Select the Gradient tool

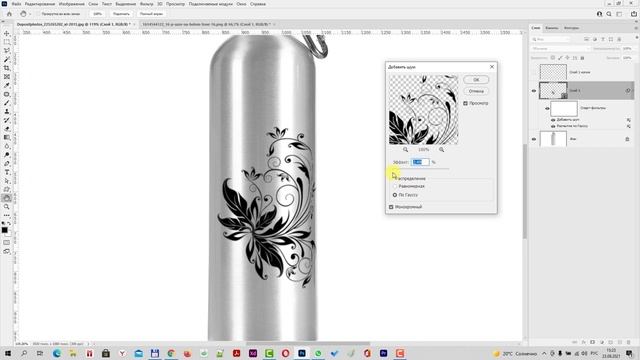(7, 138)
